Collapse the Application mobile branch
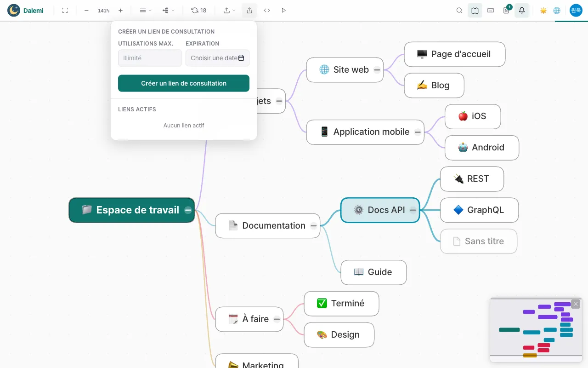Viewport: 588px width, 368px height. click(x=418, y=132)
